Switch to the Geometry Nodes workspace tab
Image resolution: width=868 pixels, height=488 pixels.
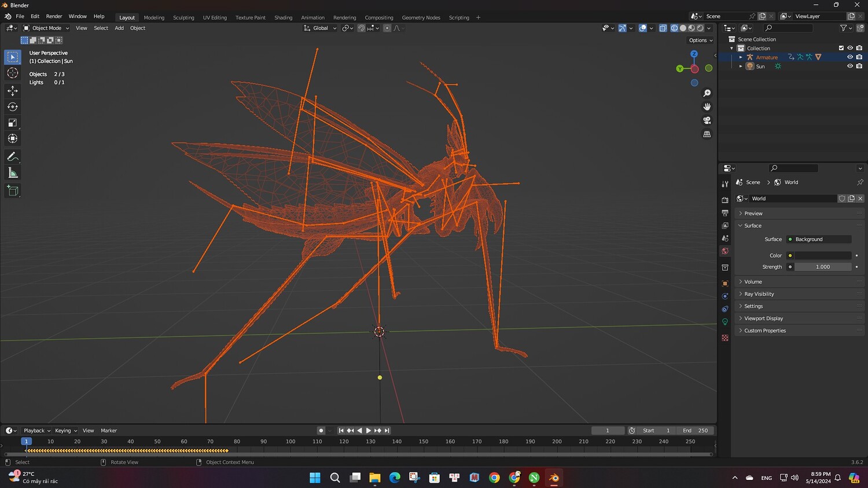tap(421, 17)
